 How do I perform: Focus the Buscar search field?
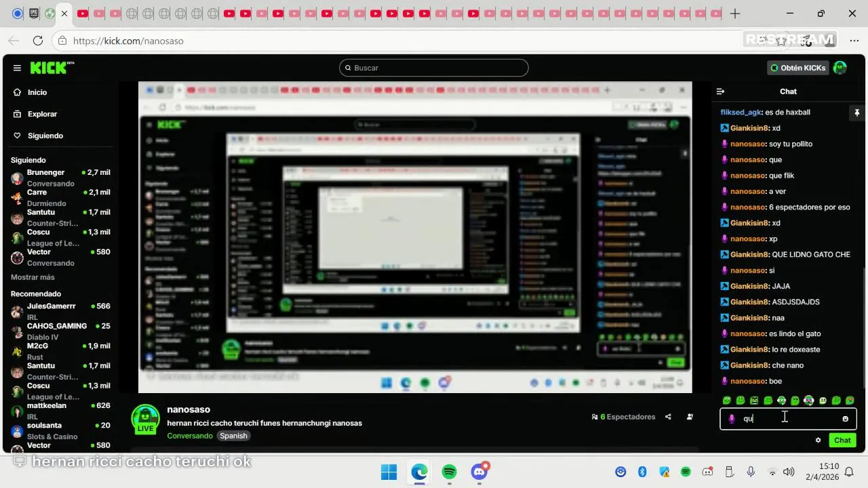[x=434, y=68]
